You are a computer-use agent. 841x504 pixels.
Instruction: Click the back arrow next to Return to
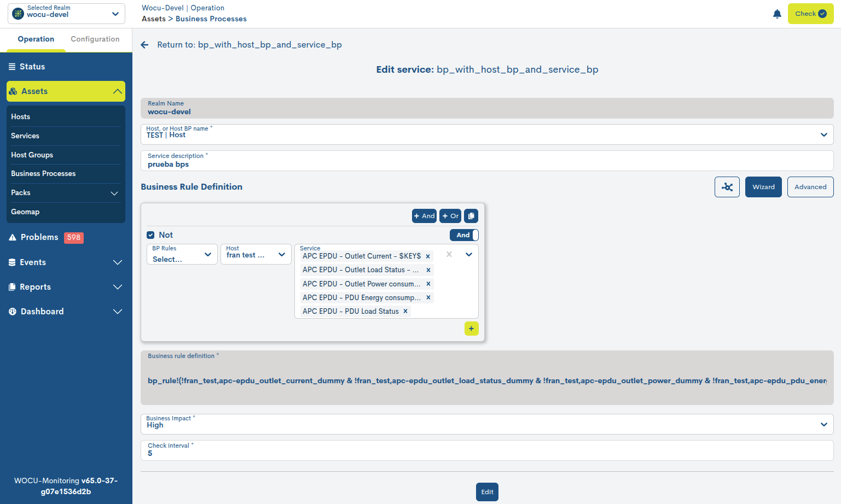point(144,45)
